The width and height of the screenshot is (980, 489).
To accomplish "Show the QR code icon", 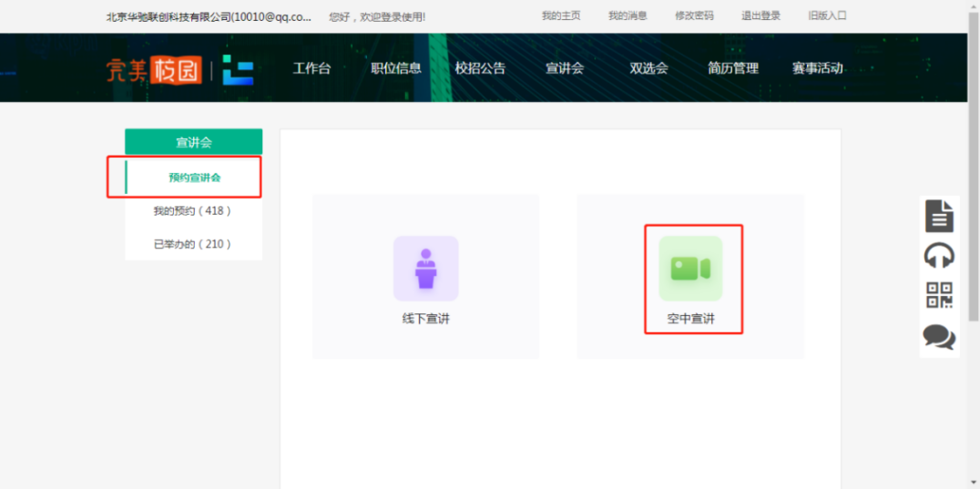I will (939, 295).
